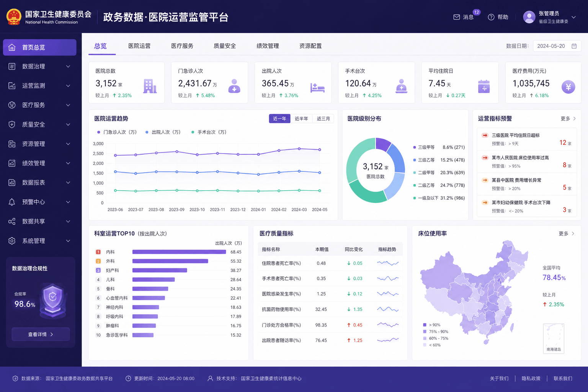Open 更多 in 床位使用率 panel
The image size is (588, 392).
click(x=566, y=234)
